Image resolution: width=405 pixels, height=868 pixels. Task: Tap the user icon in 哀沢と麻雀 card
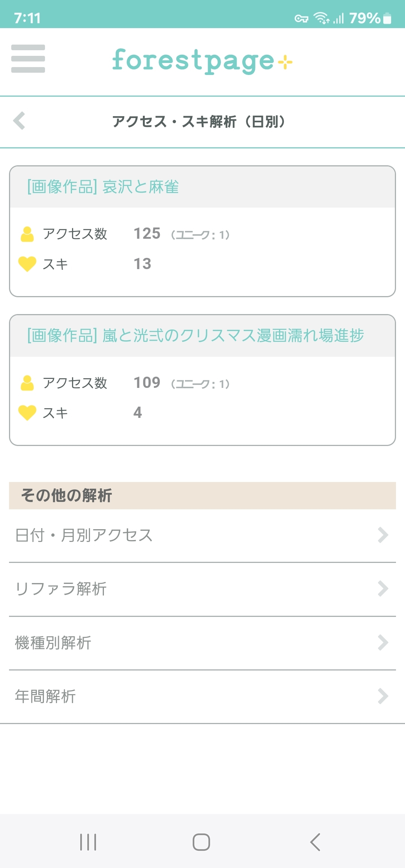[x=27, y=234]
